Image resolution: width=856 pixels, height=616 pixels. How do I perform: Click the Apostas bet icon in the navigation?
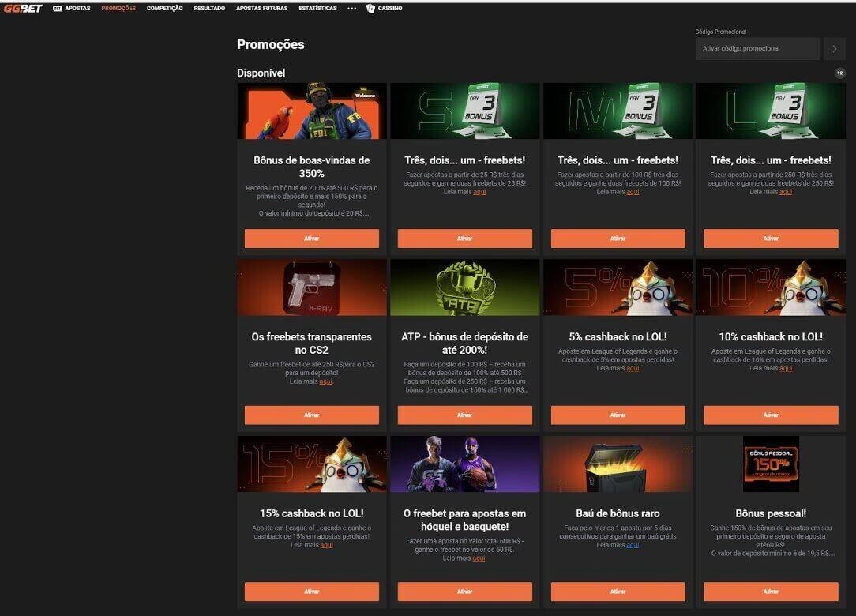coord(57,8)
